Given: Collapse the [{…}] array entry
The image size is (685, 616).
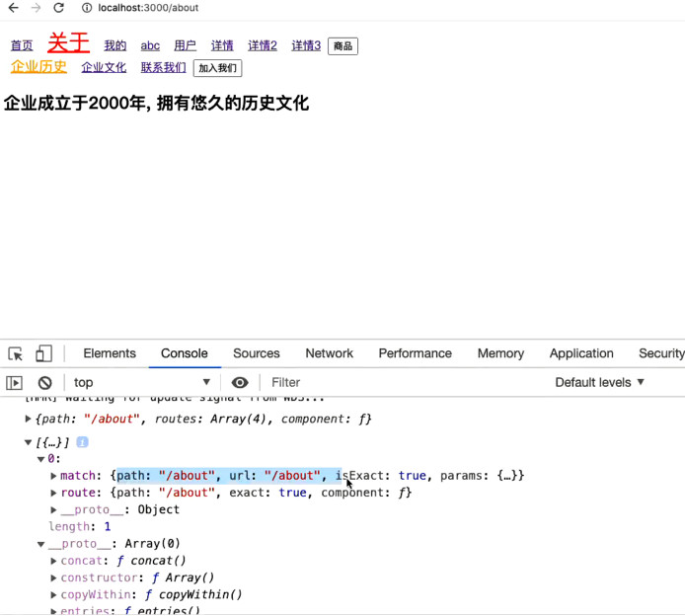Looking at the screenshot, I should click(28, 442).
